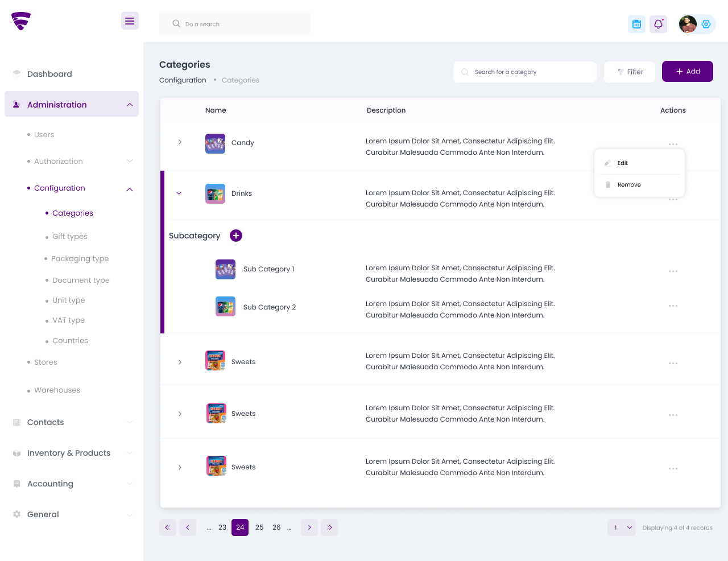The image size is (728, 561).
Task: Click Configuration breadcrumb link
Action: (x=183, y=80)
